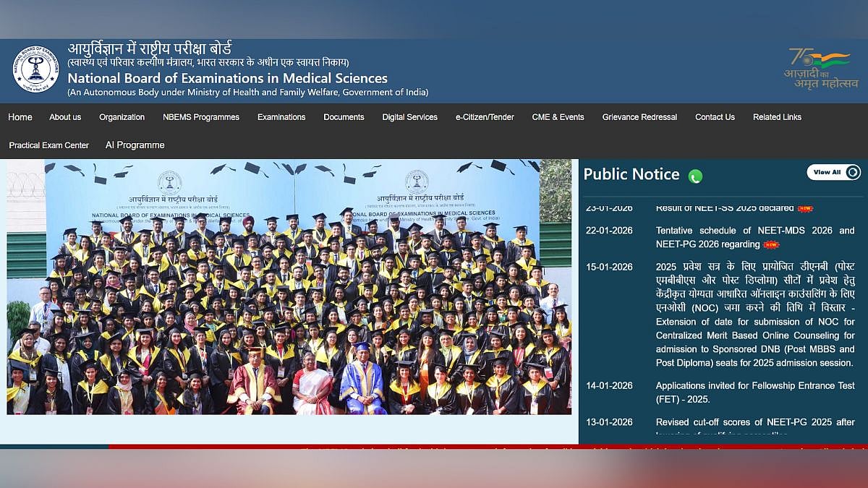Click NEW icon beside NEET-SS 2025 result notice
868x488 pixels.
click(x=804, y=208)
